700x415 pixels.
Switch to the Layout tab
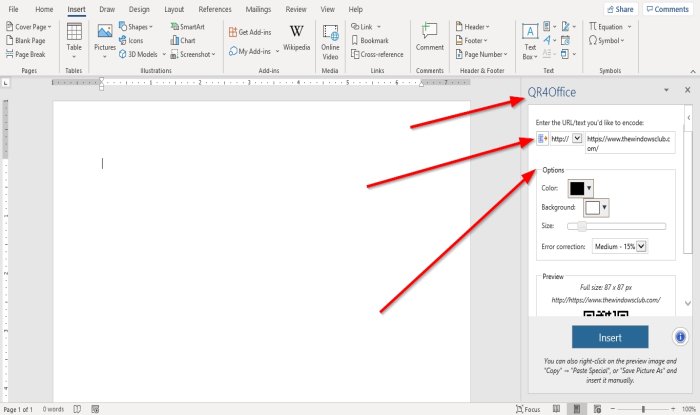pos(174,9)
